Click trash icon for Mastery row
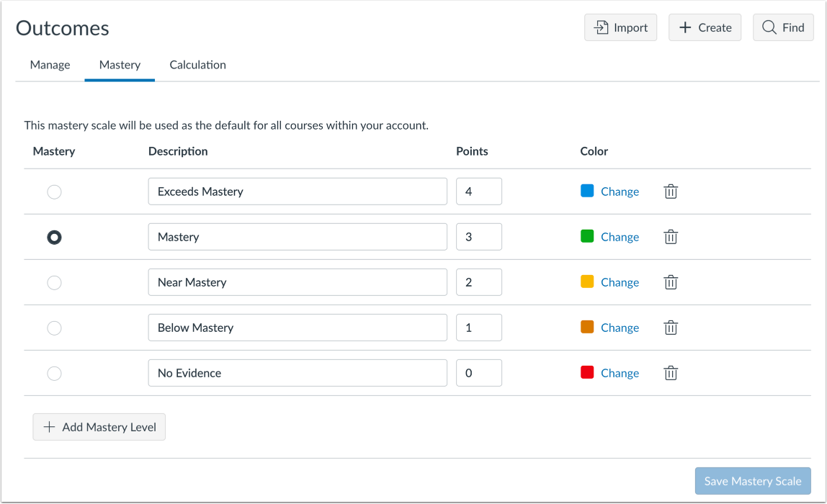The height and width of the screenshot is (504, 827). point(671,237)
